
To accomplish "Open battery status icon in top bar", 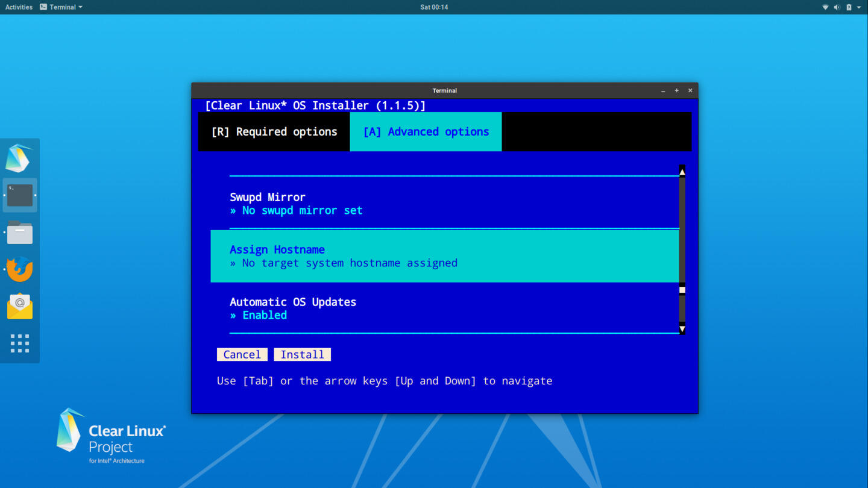I will (x=849, y=7).
